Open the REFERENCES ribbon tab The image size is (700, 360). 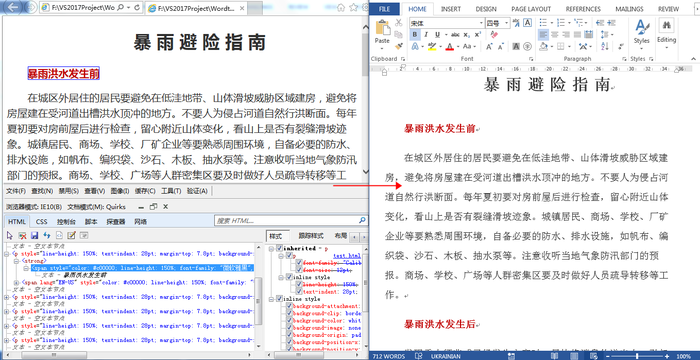[583, 9]
